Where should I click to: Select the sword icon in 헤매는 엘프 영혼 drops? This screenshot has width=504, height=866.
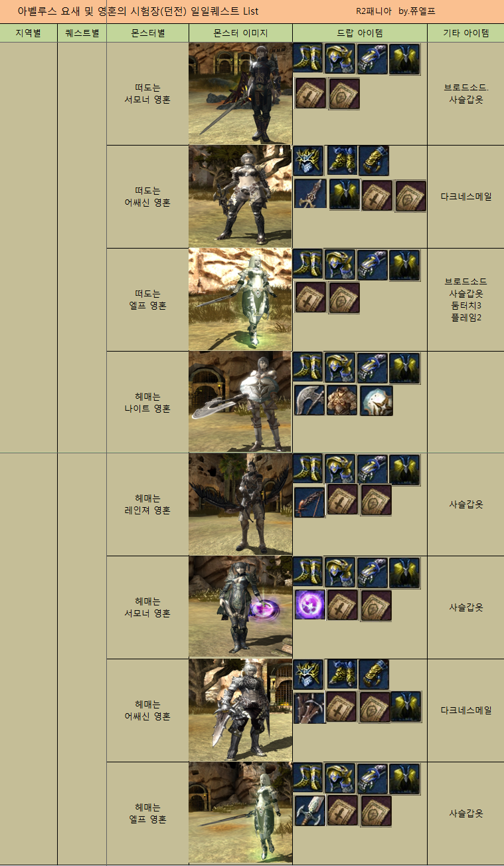pyautogui.click(x=309, y=811)
